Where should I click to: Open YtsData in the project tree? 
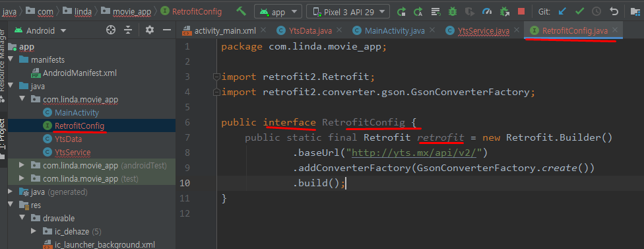click(68, 139)
